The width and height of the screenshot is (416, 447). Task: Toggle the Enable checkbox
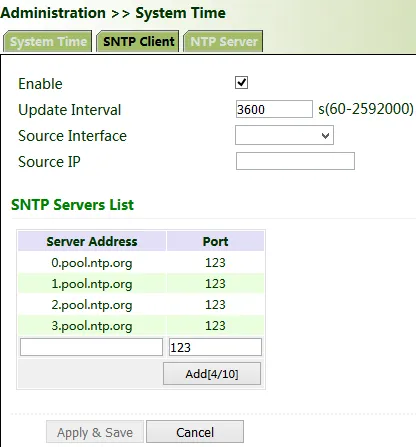coord(241,82)
